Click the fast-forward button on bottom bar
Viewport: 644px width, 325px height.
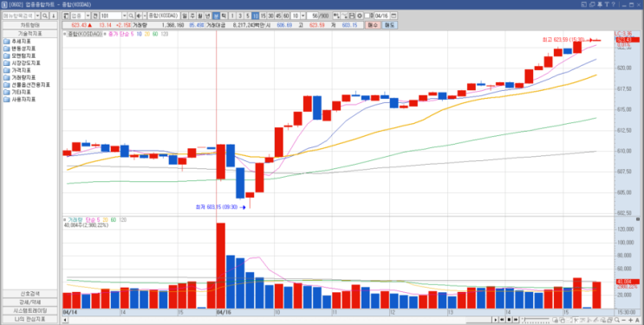[x=516, y=320]
